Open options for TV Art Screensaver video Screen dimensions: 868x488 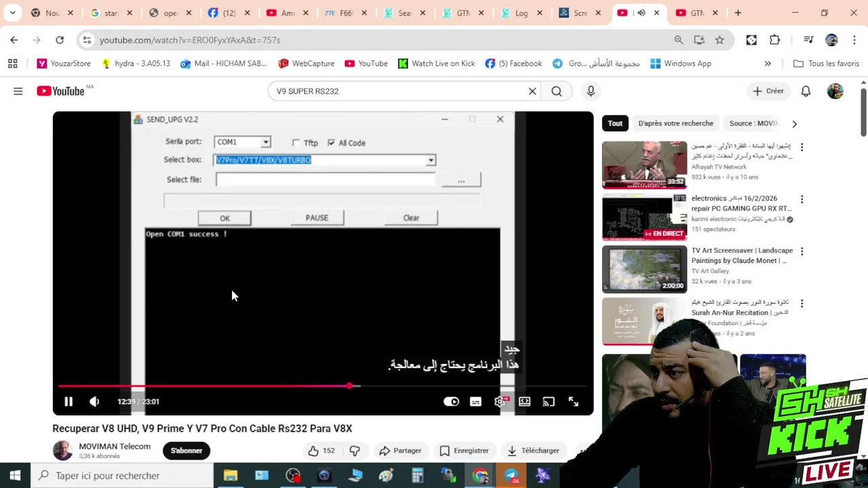[x=802, y=251]
